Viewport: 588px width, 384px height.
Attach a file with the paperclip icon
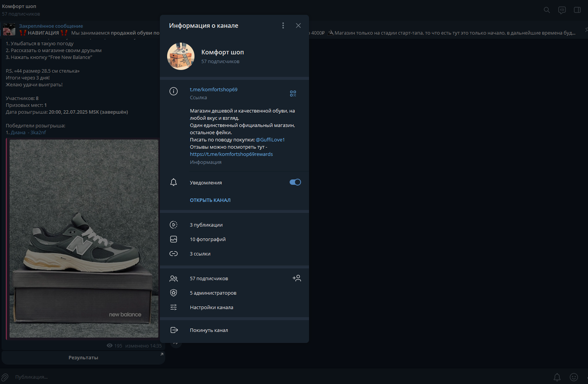pyautogui.click(x=5, y=377)
